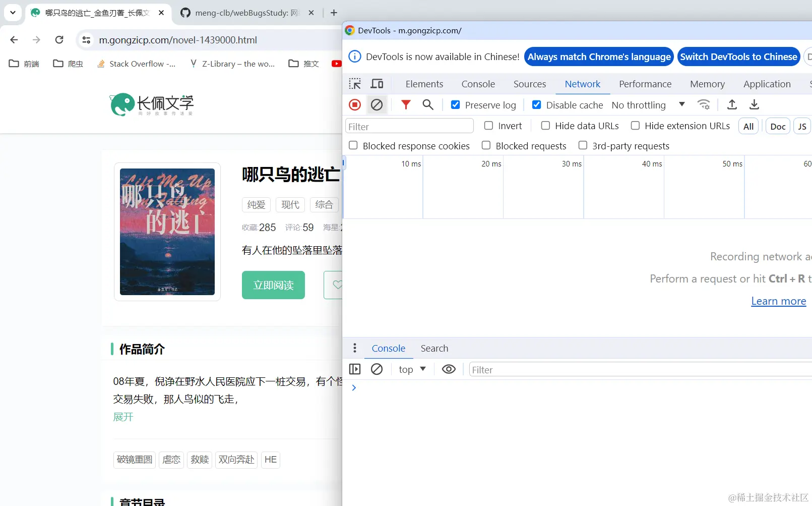Switch to the Performance tab
This screenshot has width=812, height=506.
(x=645, y=84)
